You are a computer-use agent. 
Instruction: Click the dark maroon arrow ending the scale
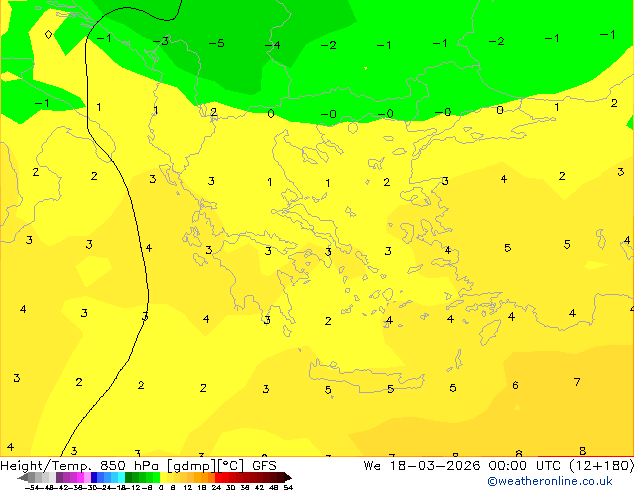tap(288, 477)
